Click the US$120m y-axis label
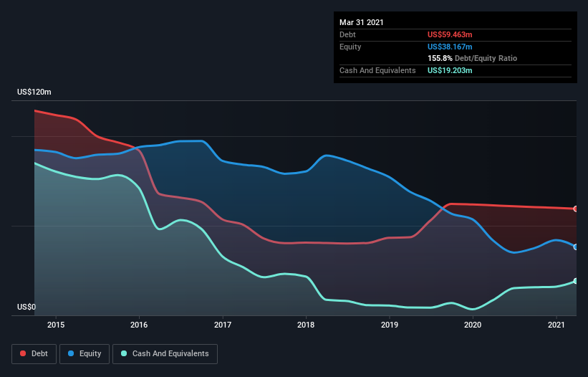588x377 pixels. (34, 92)
